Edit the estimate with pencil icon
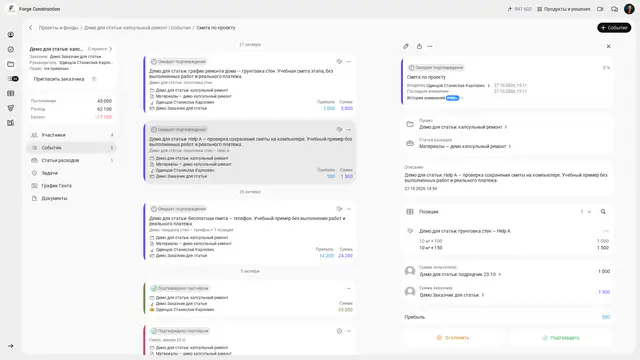Screen dimensions: 640x360 [x=406, y=47]
